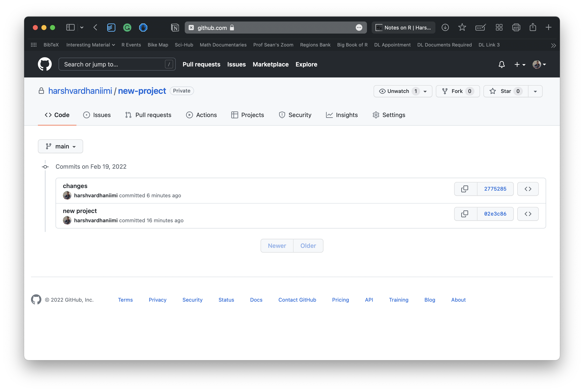Image resolution: width=584 pixels, height=392 pixels.
Task: Browse repository at the 'changes' commit
Action: click(528, 189)
